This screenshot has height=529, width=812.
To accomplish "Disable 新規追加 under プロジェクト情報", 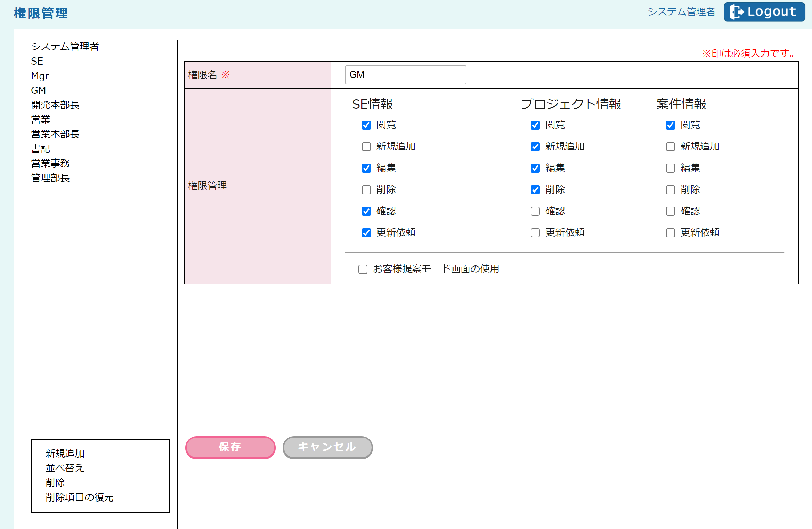I will 535,147.
